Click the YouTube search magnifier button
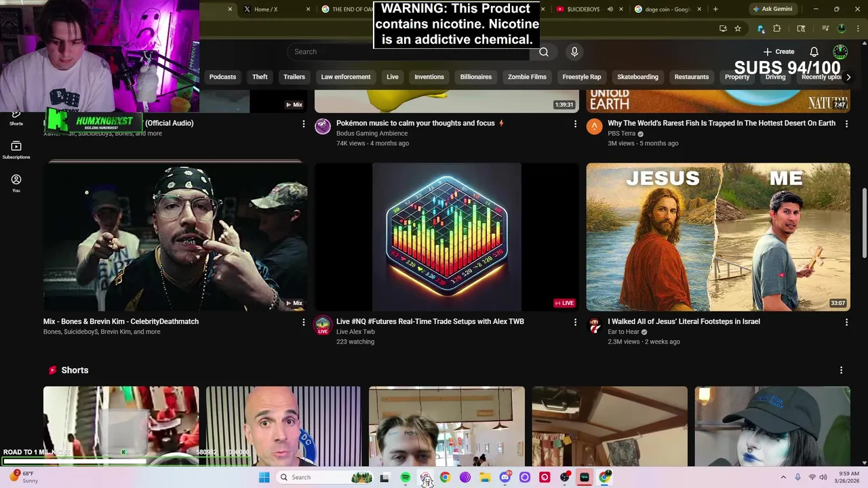 (x=544, y=52)
